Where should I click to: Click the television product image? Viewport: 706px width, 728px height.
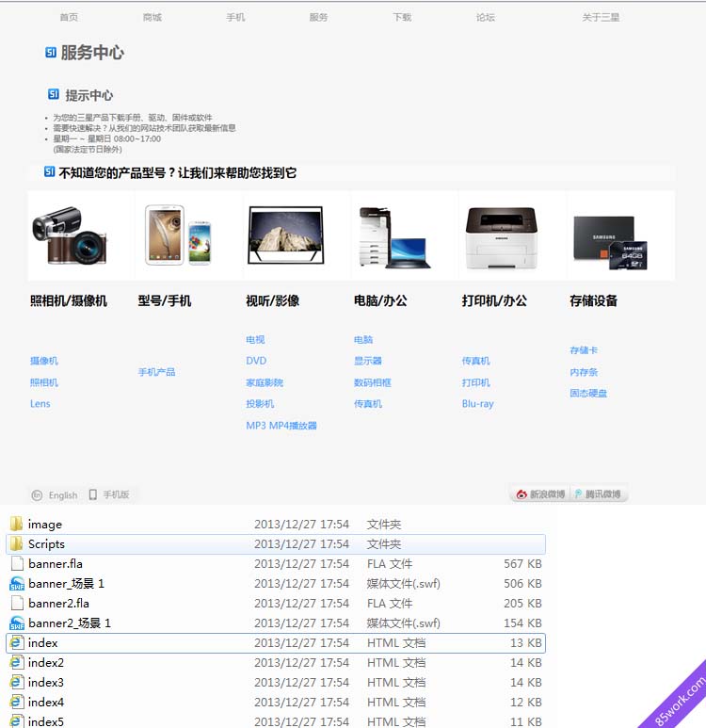pyautogui.click(x=286, y=235)
